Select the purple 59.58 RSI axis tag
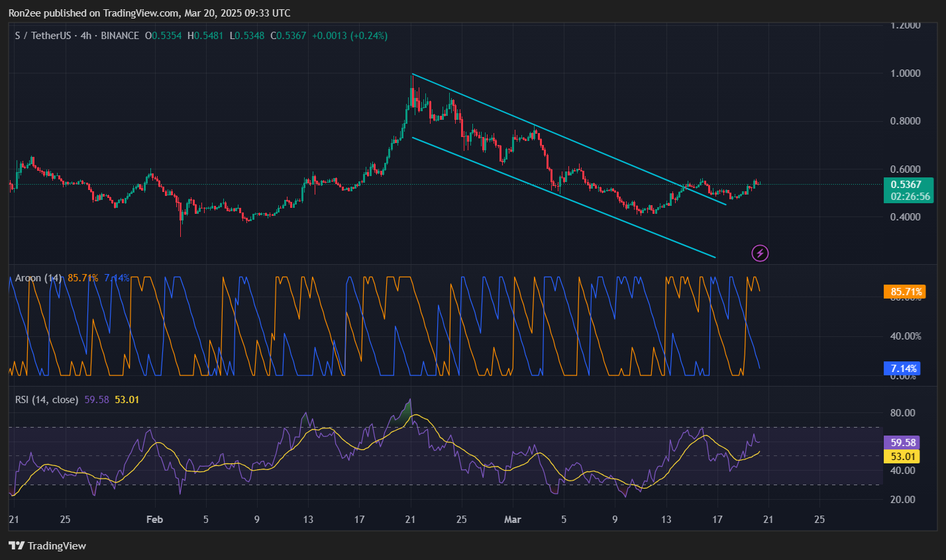 tap(902, 442)
